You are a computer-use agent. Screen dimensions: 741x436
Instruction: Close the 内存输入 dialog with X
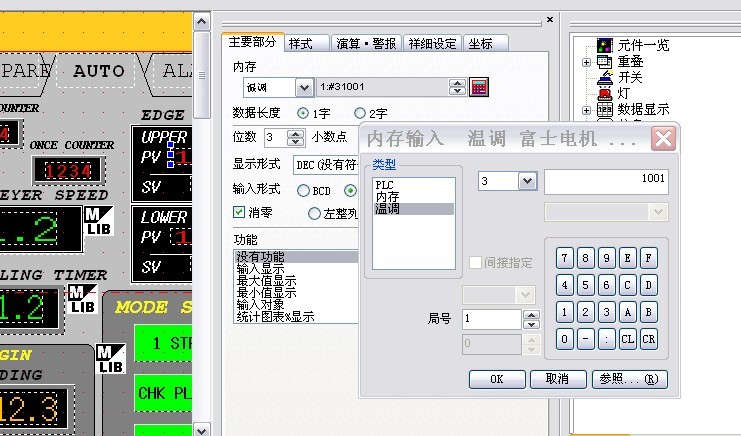coord(662,138)
